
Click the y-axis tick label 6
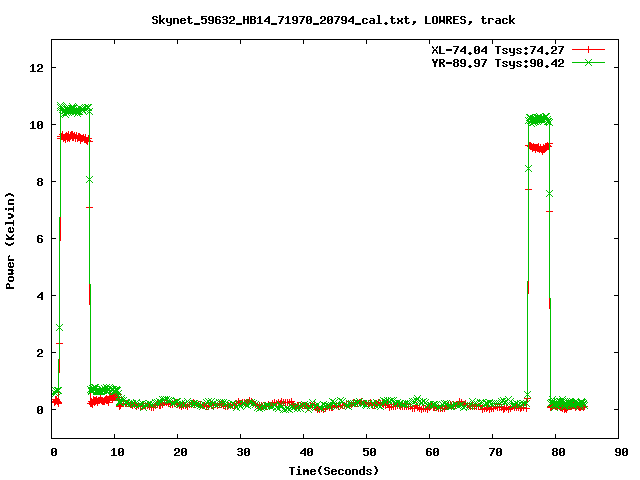click(x=40, y=239)
